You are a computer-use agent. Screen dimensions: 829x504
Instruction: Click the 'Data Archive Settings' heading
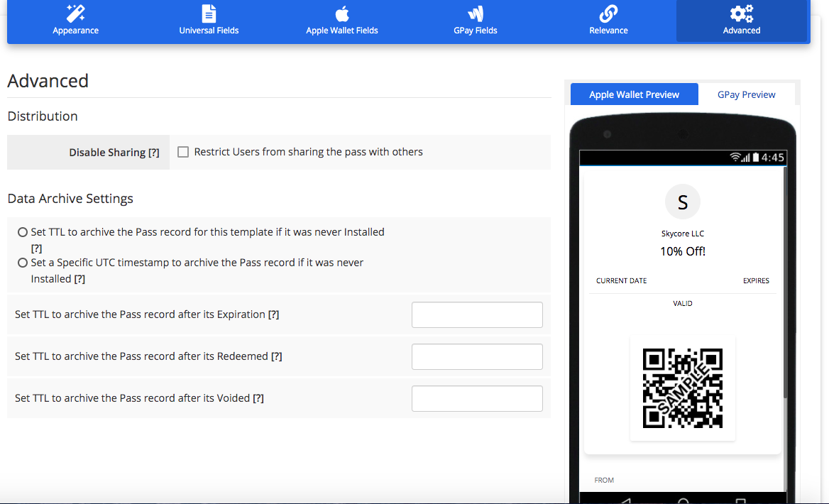tap(70, 198)
